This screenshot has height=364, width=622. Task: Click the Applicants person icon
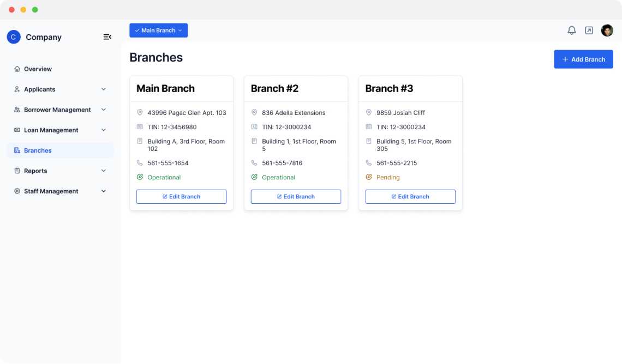coord(17,89)
